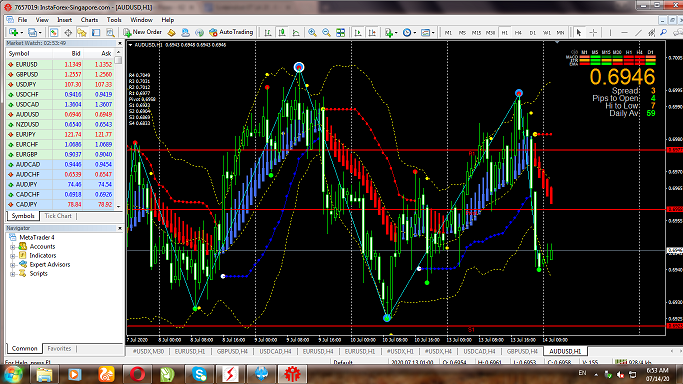Open the View menu
683x384 pixels.
(42, 20)
